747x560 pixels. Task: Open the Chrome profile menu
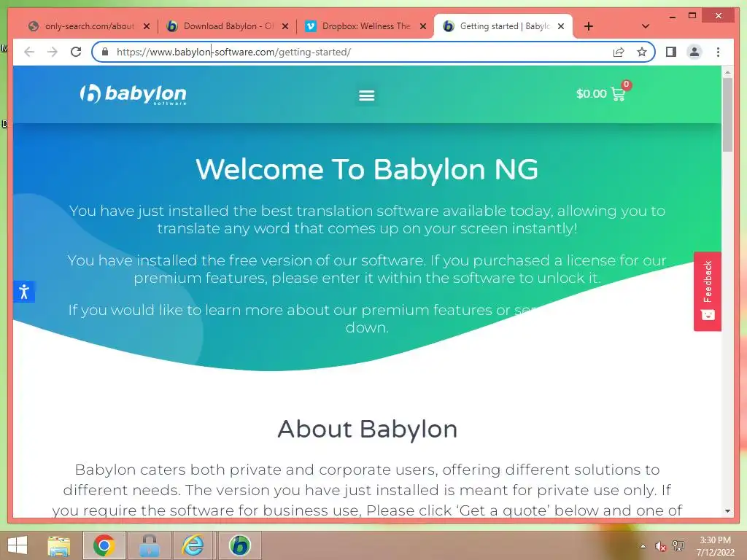pos(694,52)
